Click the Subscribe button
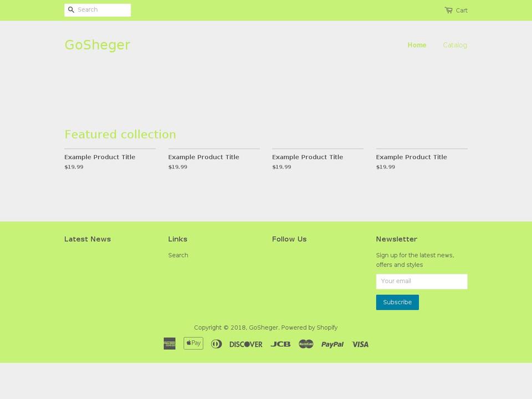Viewport: 532px width, 399px height. click(397, 302)
